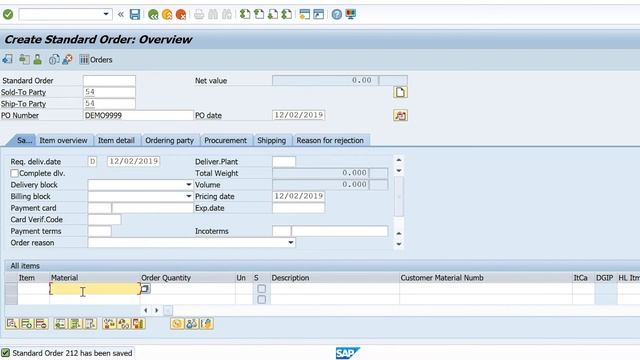640x360 pixels.
Task: Click the Order Quantity column header
Action: (x=187, y=278)
